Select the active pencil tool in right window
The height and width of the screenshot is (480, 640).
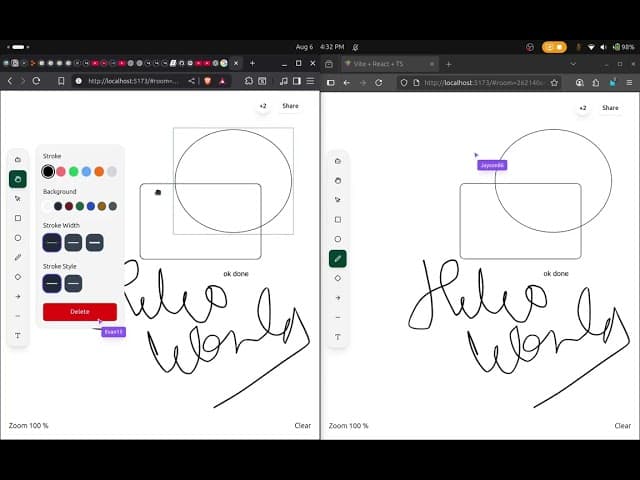338,259
